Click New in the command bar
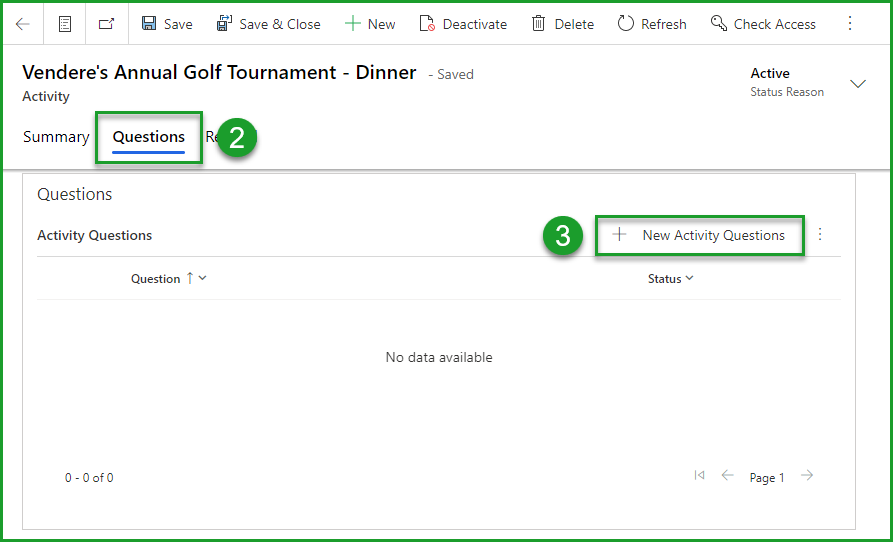The width and height of the screenshot is (893, 542). point(370,24)
